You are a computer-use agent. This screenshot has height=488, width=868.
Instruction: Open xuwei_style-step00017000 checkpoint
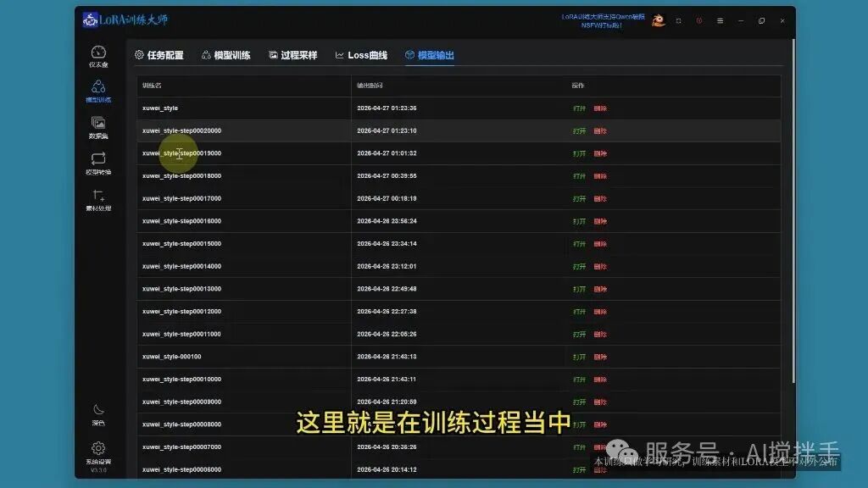[x=579, y=198]
